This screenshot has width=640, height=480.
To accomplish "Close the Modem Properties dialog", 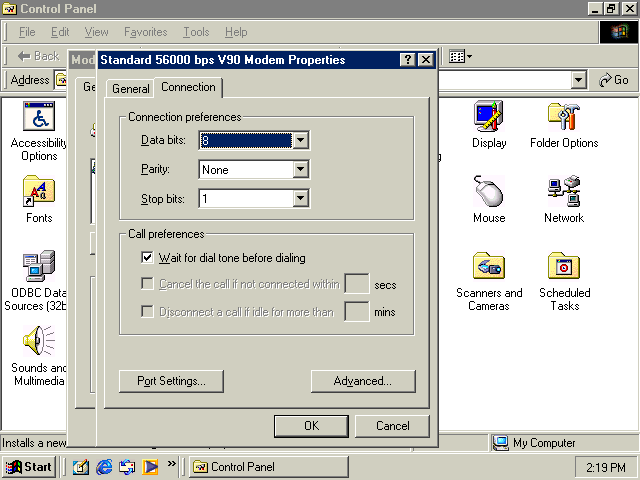I will [426, 60].
